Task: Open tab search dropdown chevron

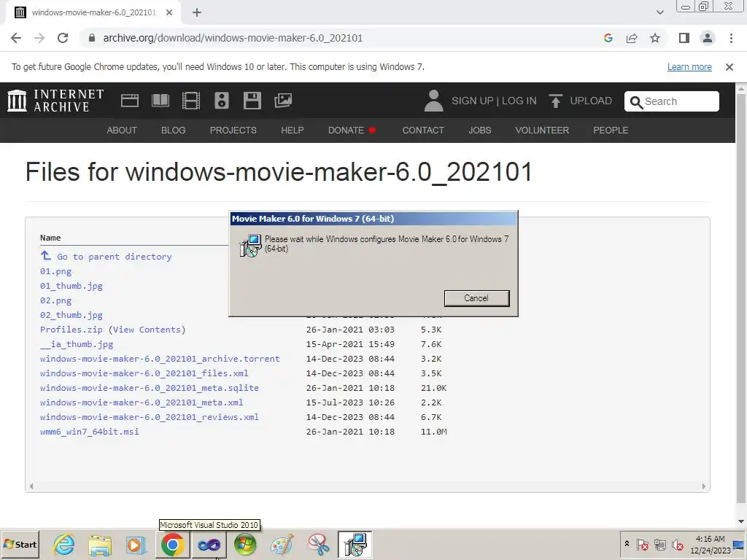Action: click(x=659, y=12)
